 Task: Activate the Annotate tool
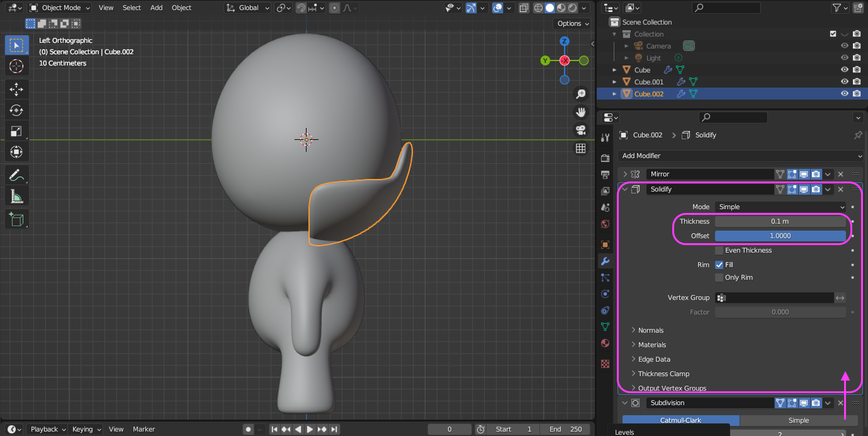16,175
